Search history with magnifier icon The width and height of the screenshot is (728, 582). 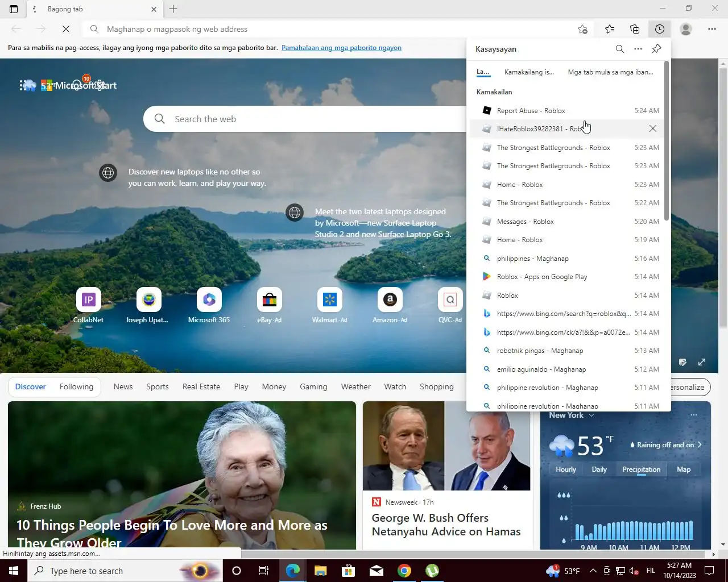tap(620, 49)
